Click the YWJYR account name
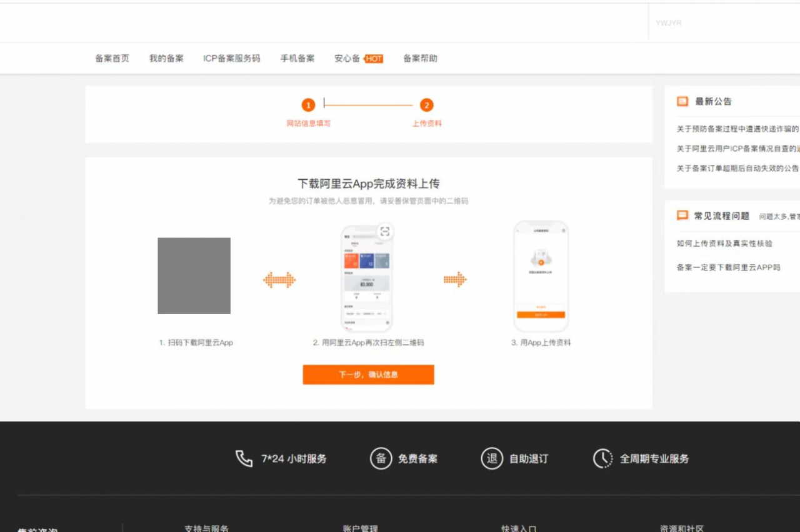This screenshot has height=532, width=800. tap(668, 23)
